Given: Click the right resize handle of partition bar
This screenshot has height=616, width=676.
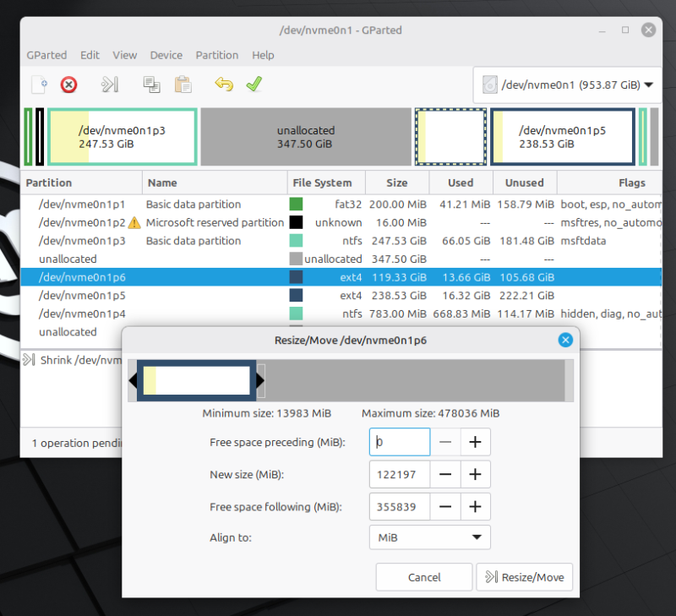Looking at the screenshot, I should point(260,381).
